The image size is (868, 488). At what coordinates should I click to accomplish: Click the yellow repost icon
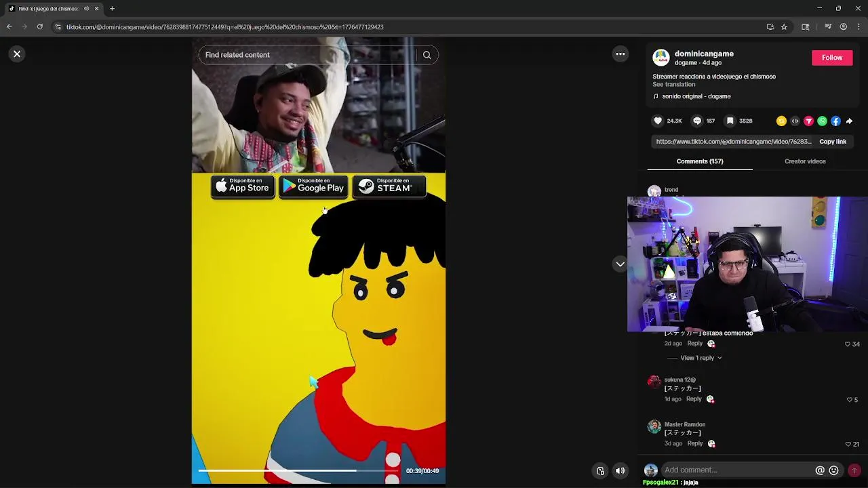(x=781, y=121)
